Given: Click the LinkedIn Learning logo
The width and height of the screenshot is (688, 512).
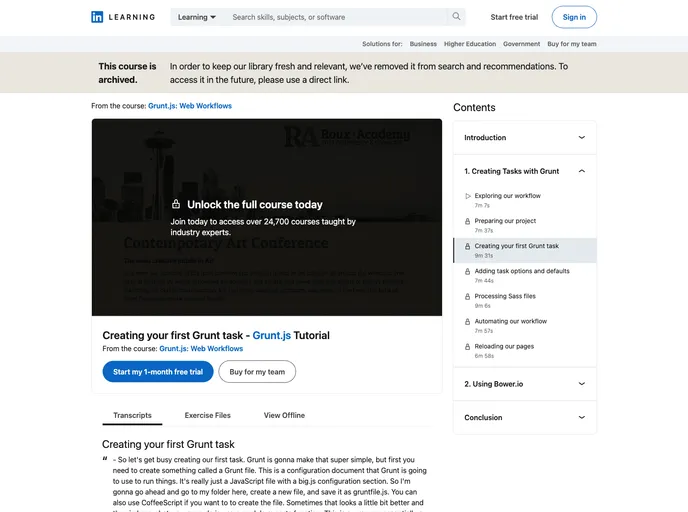Looking at the screenshot, I should (x=123, y=17).
